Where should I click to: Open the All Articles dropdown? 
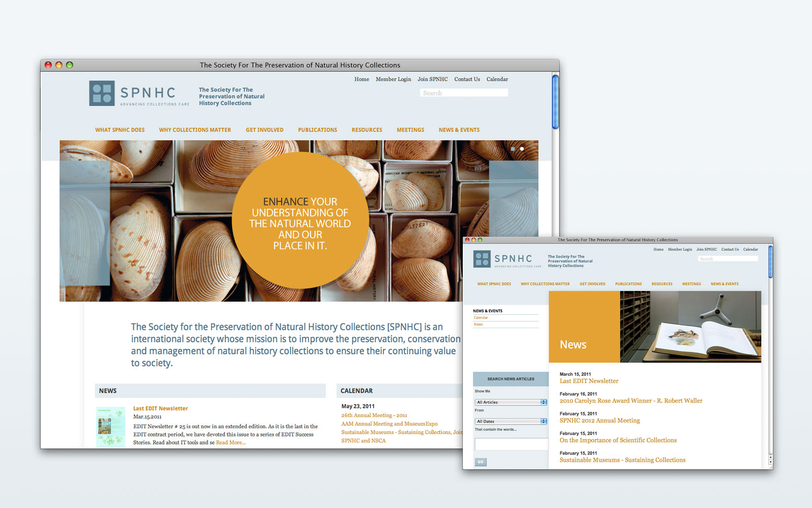point(511,402)
